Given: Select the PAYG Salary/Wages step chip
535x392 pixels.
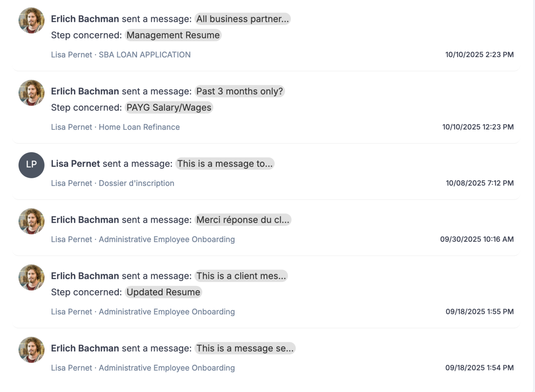Looking at the screenshot, I should [169, 108].
